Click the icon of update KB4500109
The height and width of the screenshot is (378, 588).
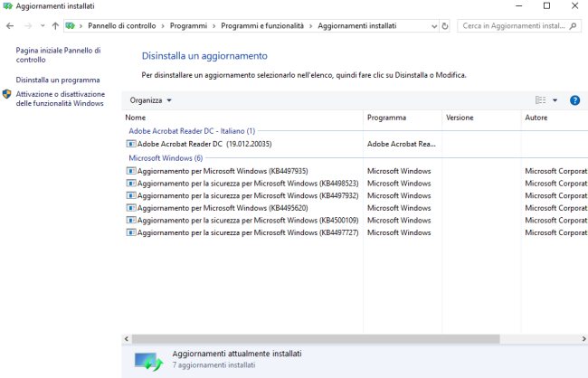pyautogui.click(x=131, y=220)
